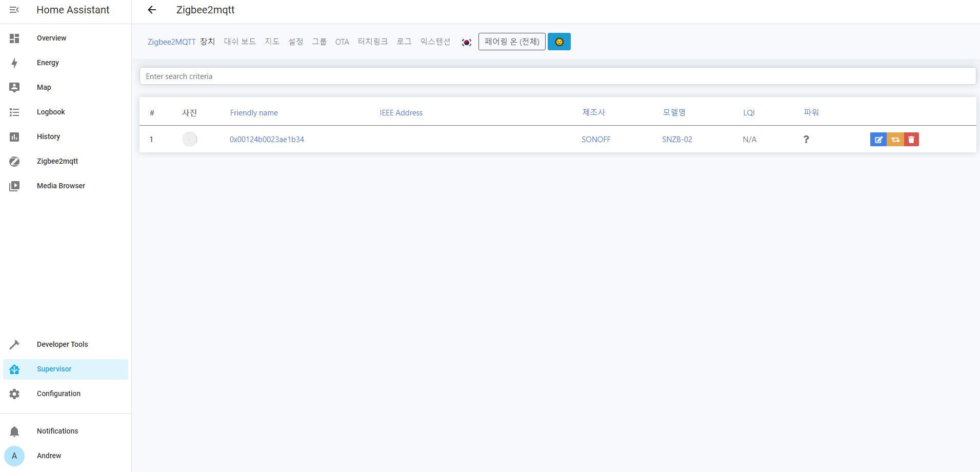Collapse the Home Assistant sidebar menu
The width and height of the screenshot is (980, 472).
(x=14, y=10)
